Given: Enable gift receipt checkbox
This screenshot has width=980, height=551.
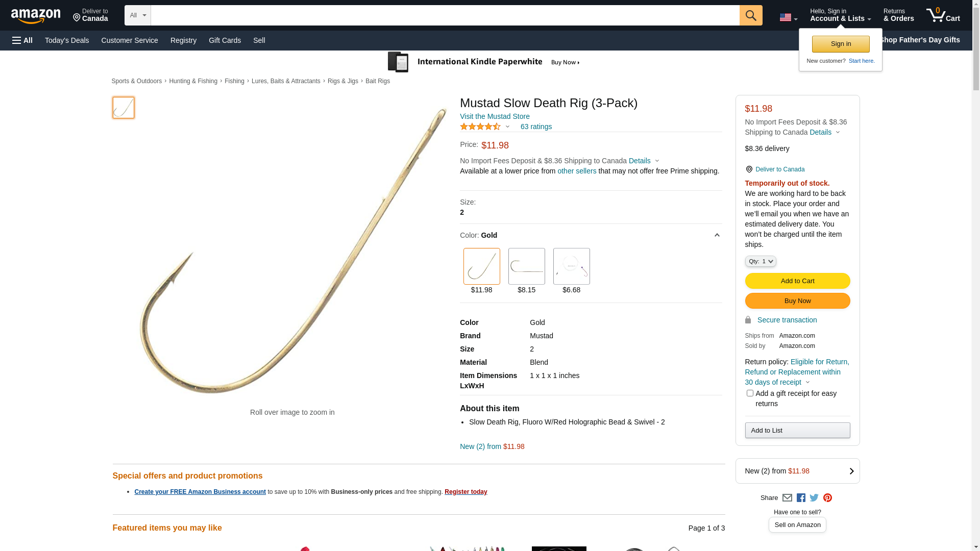Looking at the screenshot, I should pos(750,393).
